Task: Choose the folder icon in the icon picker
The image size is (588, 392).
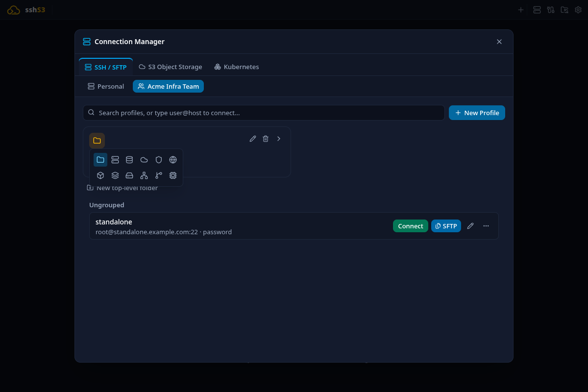Action: 100,160
